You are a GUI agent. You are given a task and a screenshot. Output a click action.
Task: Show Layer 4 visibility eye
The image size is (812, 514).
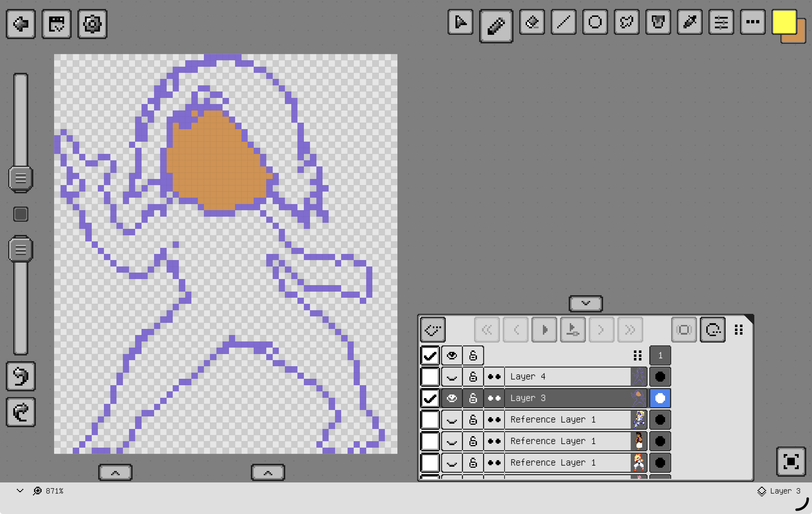[x=452, y=377]
